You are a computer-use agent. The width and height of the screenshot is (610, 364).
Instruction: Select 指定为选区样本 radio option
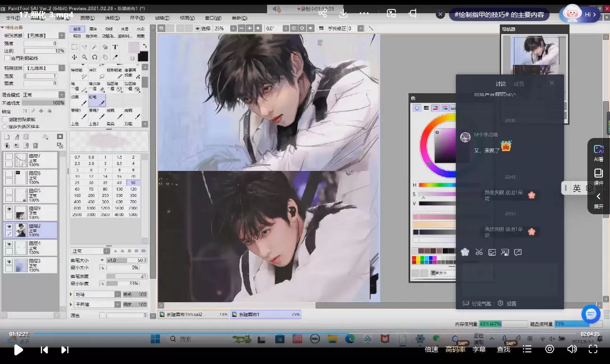[5, 127]
